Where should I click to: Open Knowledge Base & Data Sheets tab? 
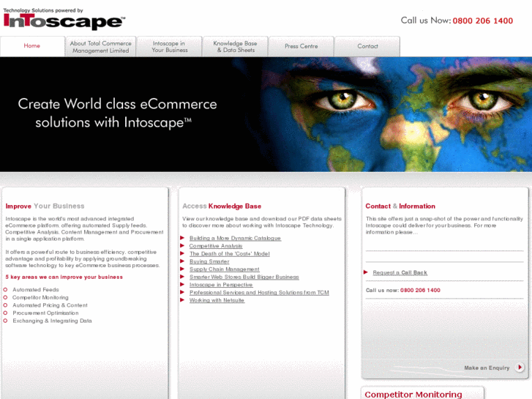pyautogui.click(x=235, y=47)
